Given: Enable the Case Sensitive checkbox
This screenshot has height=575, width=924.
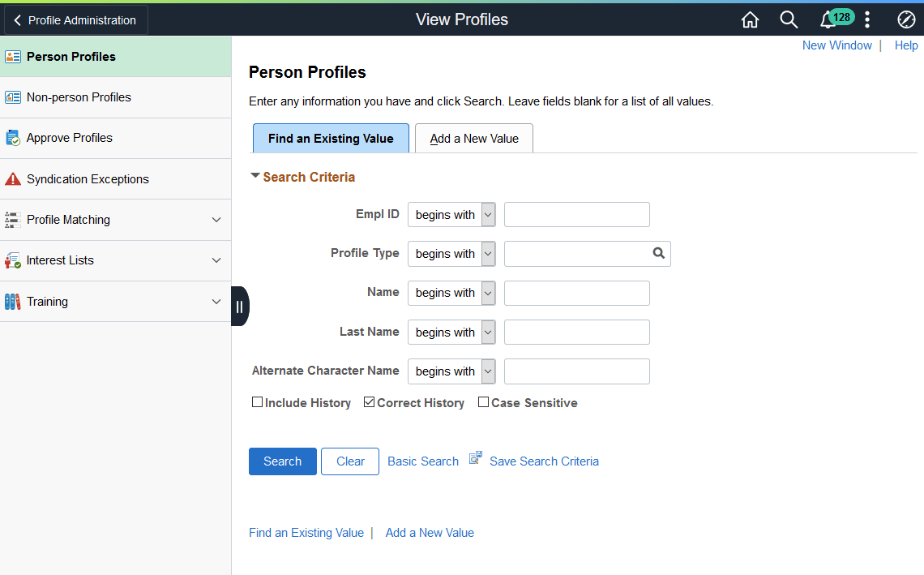Looking at the screenshot, I should pyautogui.click(x=484, y=401).
